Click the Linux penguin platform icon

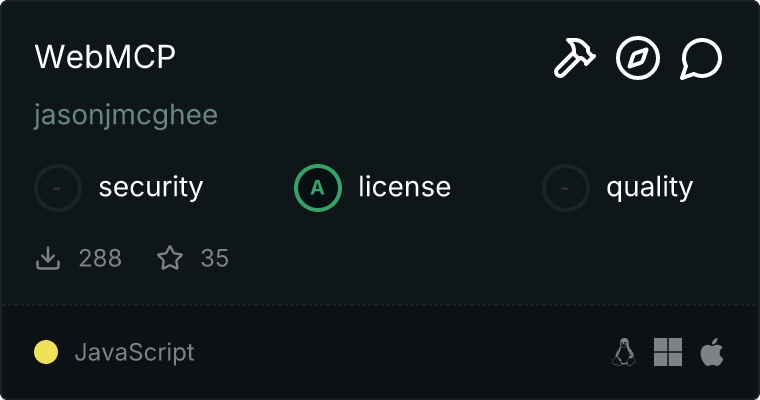pos(624,352)
